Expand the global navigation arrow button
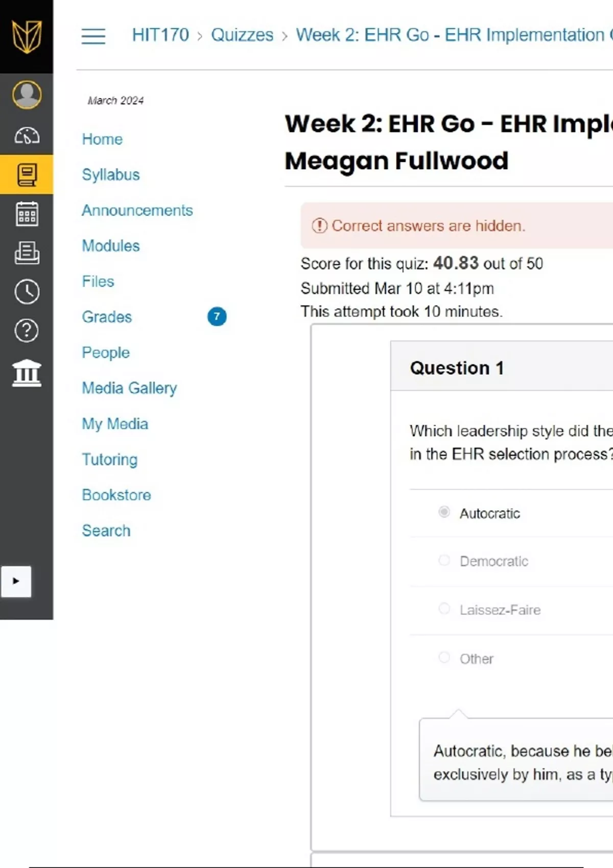The image size is (613, 868). pyautogui.click(x=16, y=581)
